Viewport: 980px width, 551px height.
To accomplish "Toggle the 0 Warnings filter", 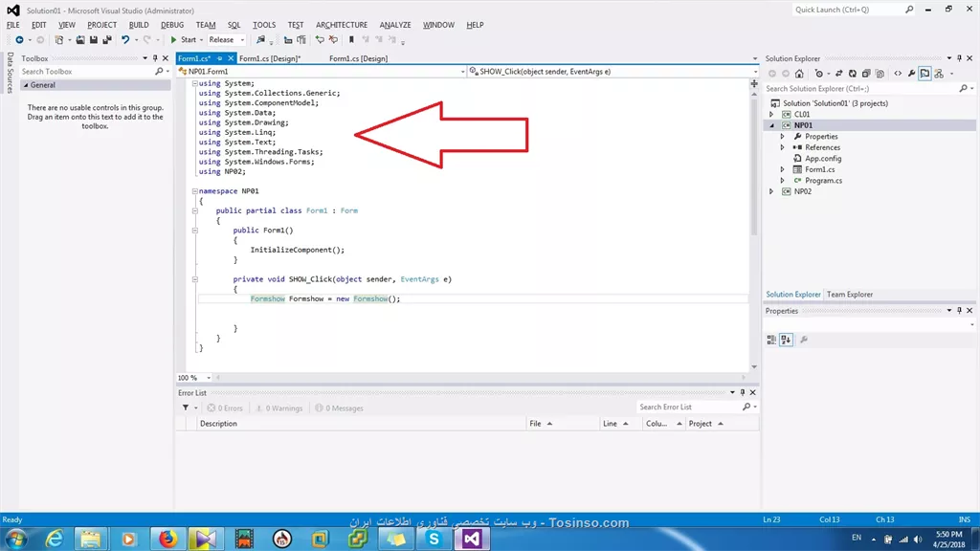I will tap(278, 408).
